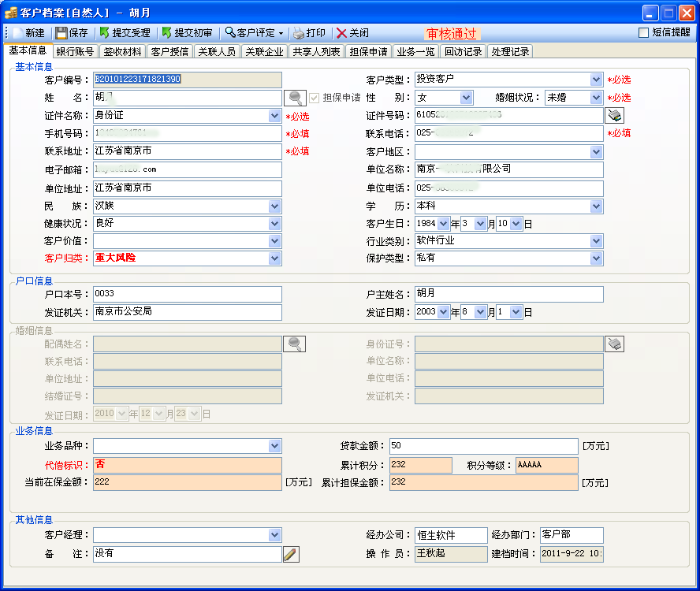Open the 共享人列表 tab
The width and height of the screenshot is (700, 591).
click(x=316, y=52)
